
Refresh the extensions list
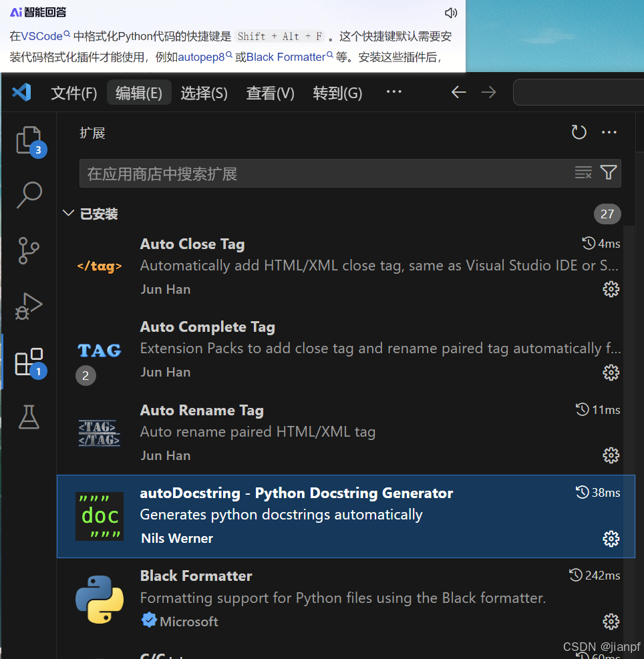[579, 132]
